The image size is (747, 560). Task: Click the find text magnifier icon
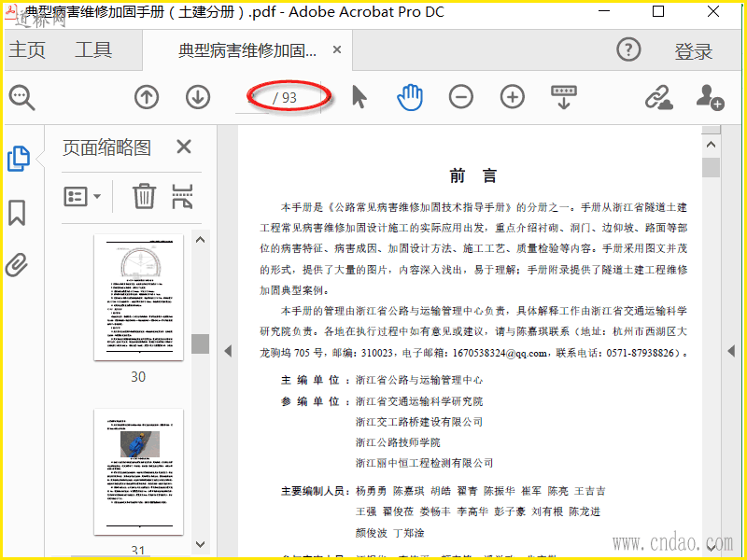[x=21, y=98]
